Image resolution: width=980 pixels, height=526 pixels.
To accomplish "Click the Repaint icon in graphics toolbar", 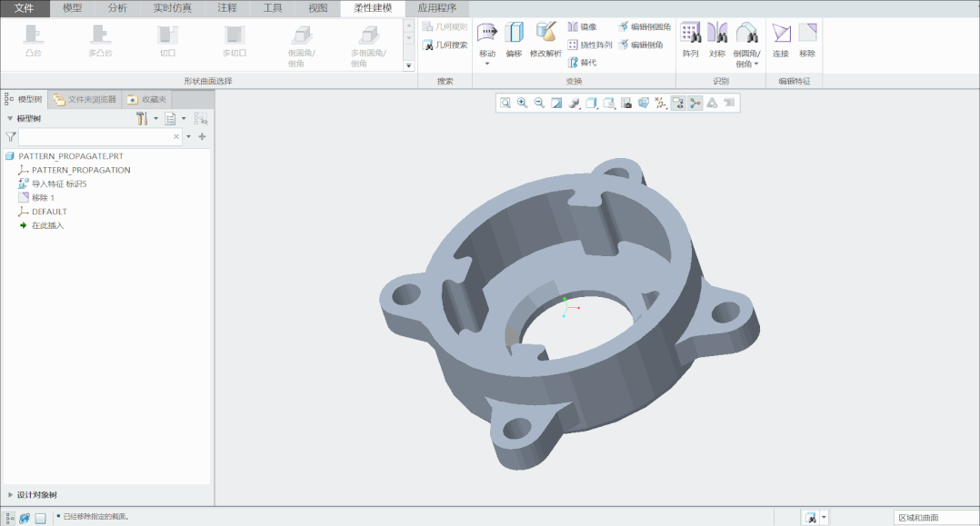I will (x=556, y=103).
